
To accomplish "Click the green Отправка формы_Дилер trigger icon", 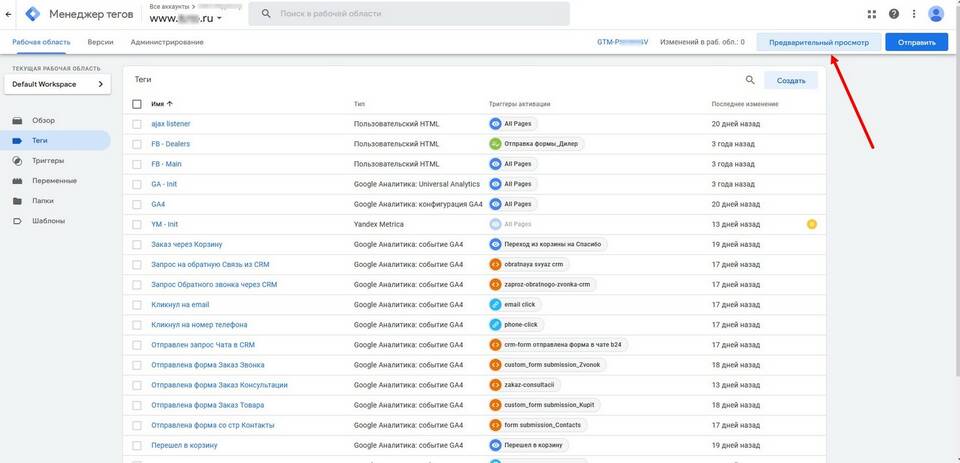I will click(495, 144).
